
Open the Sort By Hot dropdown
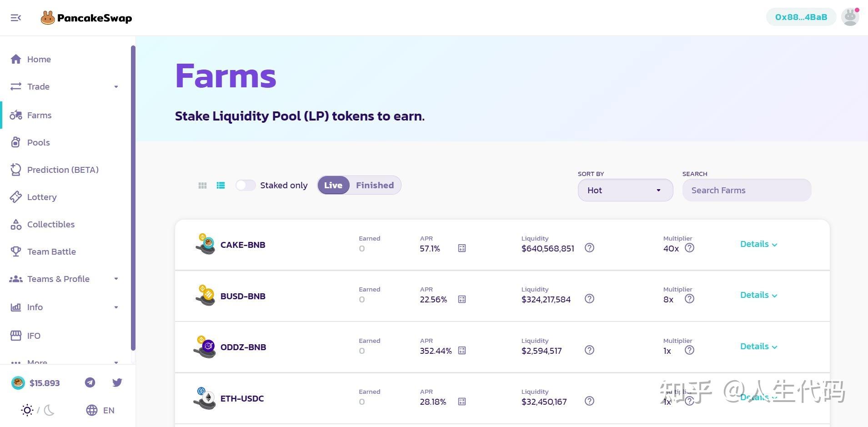(625, 190)
